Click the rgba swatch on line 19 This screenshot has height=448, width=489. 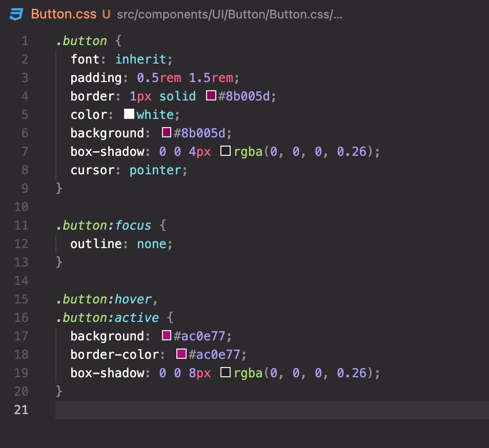coord(226,372)
